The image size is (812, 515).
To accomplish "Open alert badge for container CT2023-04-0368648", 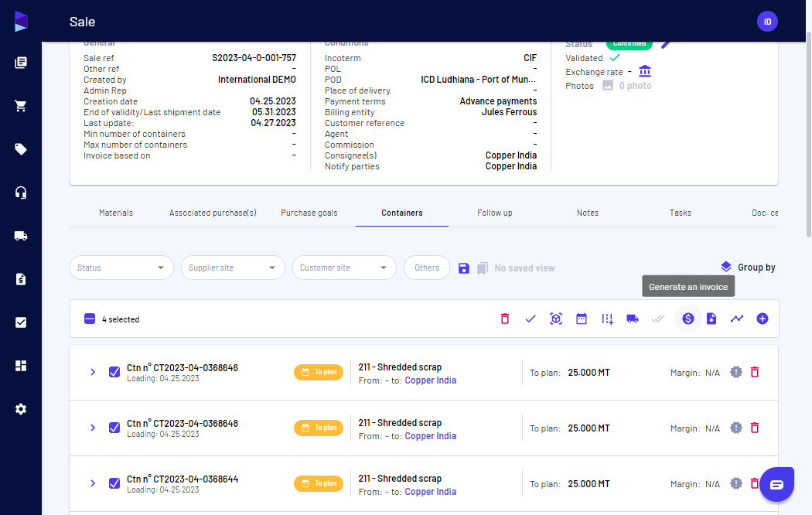I will [x=736, y=428].
